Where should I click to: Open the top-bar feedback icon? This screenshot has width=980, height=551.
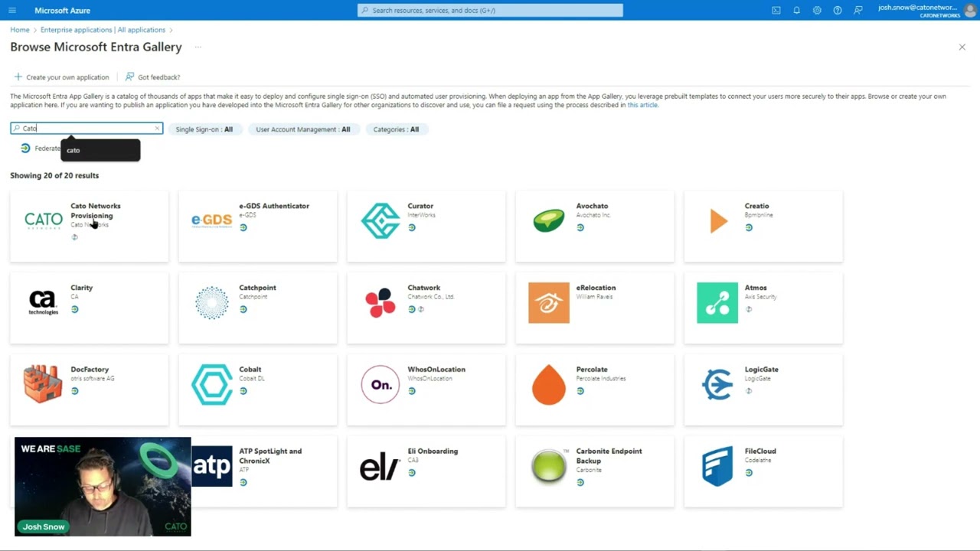point(858,10)
